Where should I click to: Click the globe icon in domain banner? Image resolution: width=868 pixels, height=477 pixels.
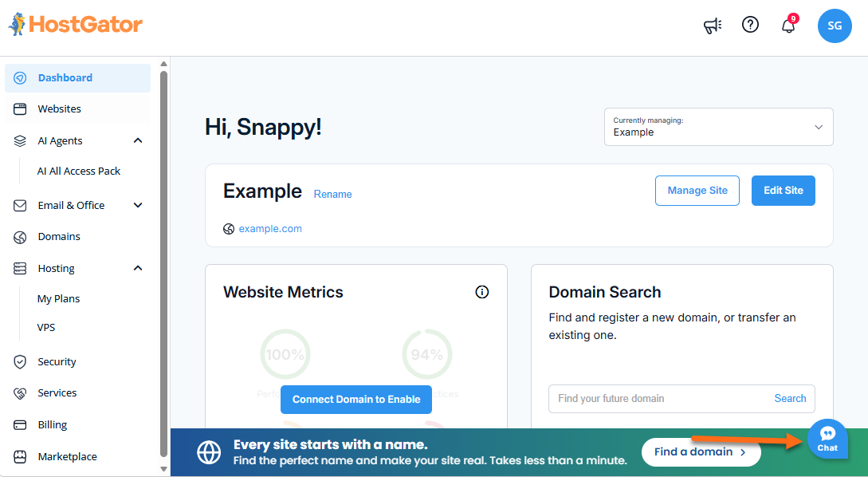(210, 452)
